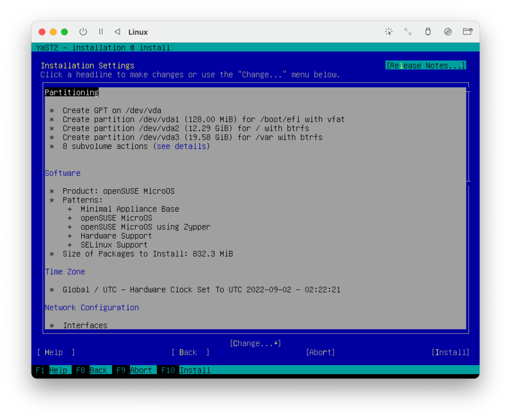Click 'Hardware Support' pattern line
Image resolution: width=511 pixels, height=420 pixels.
[x=116, y=236]
